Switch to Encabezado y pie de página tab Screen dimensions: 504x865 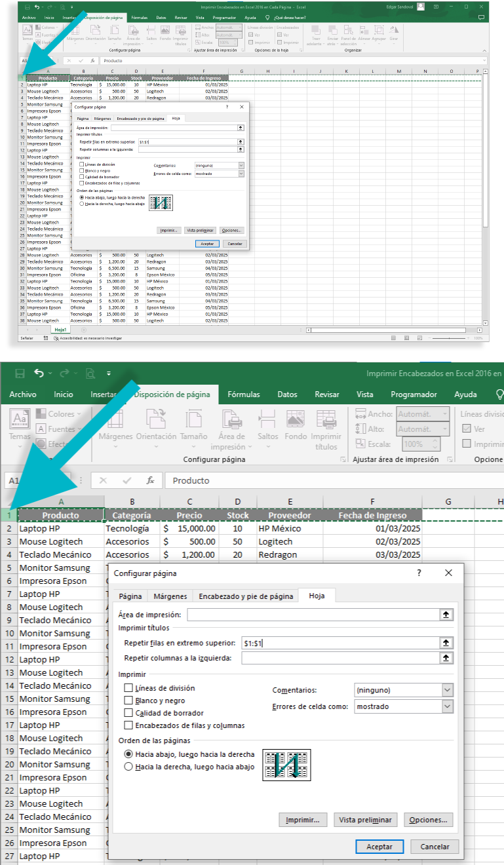click(x=246, y=596)
